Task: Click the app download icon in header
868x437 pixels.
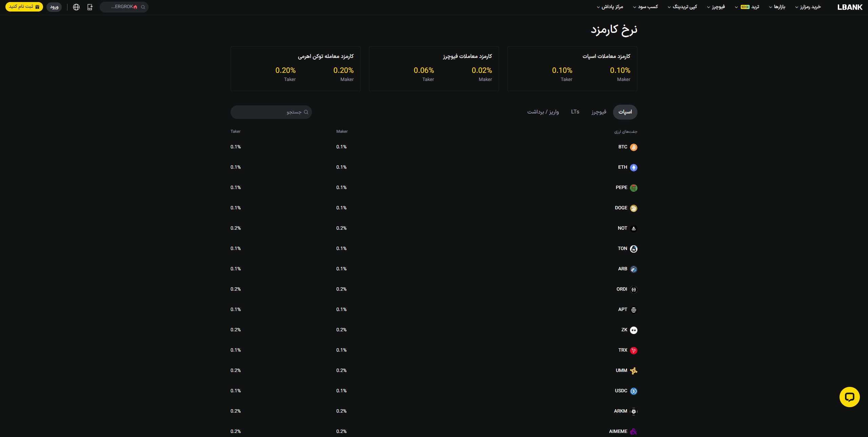Action: (90, 7)
